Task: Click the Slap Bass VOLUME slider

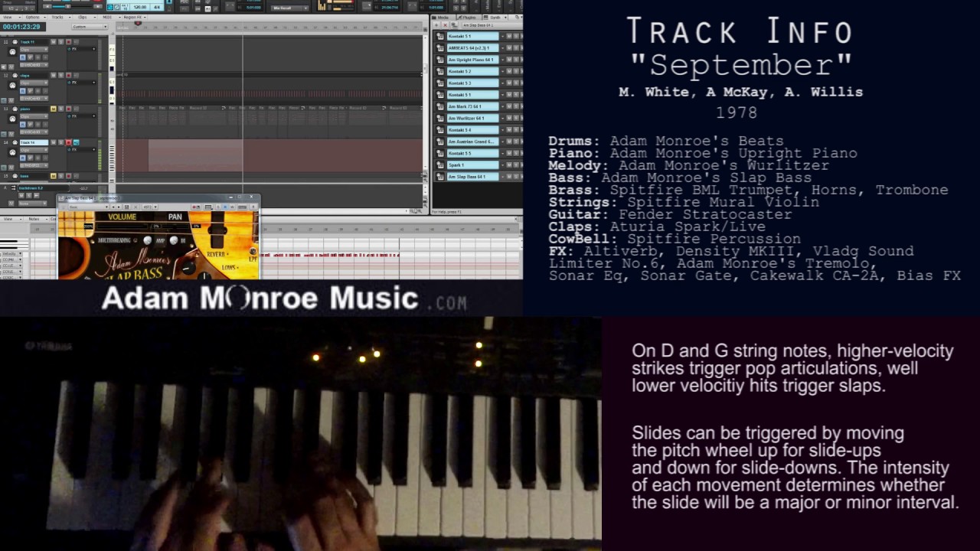Action: [122, 227]
